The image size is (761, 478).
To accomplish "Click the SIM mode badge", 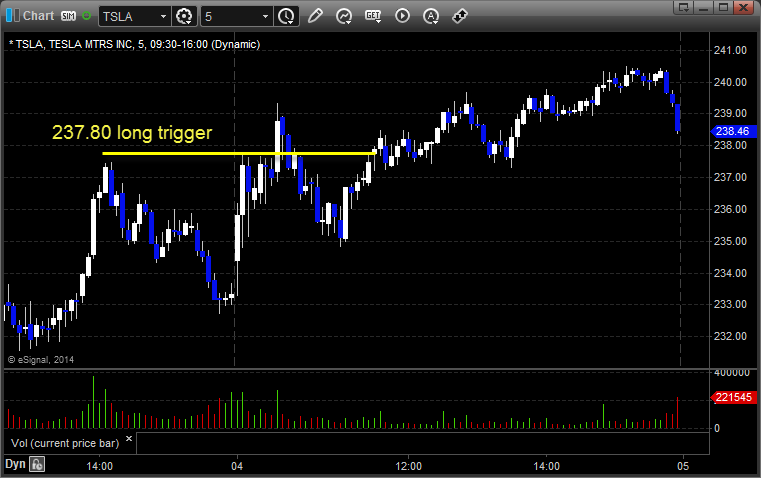I will pyautogui.click(x=68, y=16).
